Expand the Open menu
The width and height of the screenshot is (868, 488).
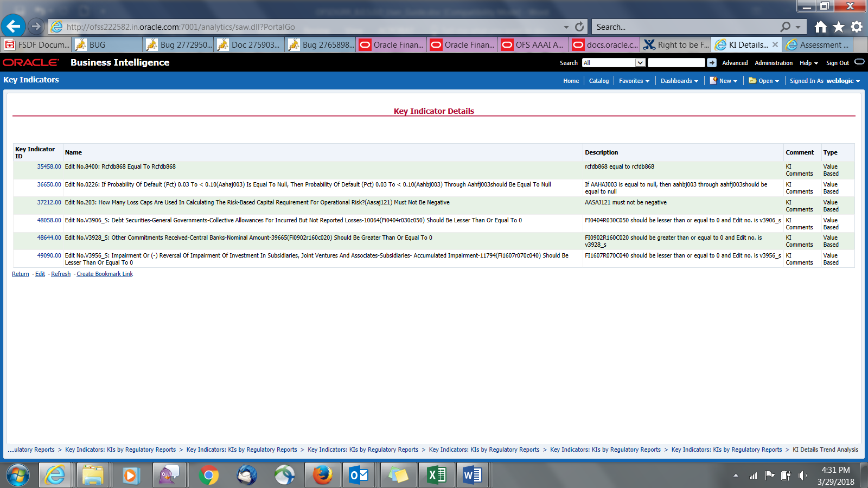coord(764,81)
